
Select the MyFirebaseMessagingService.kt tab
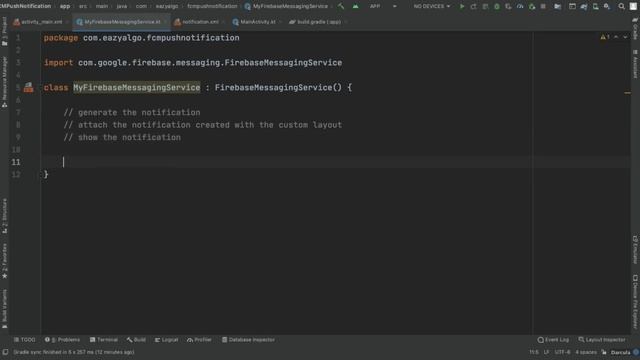(x=122, y=22)
